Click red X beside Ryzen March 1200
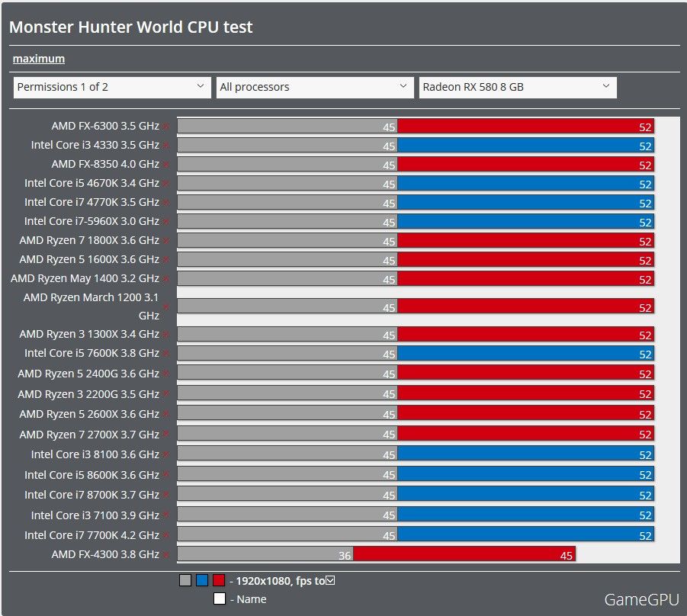Viewport: 687px width, 616px height. tap(166, 306)
